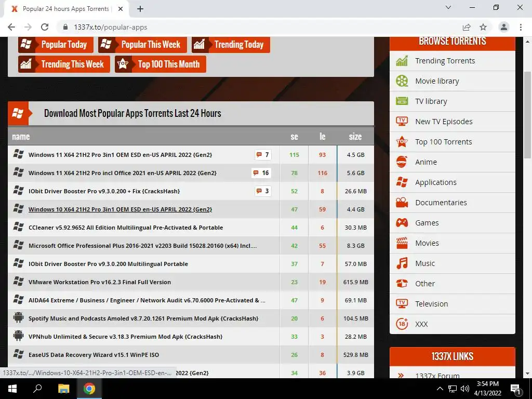Click the Documentaries camera icon
The image size is (532, 399).
tap(402, 203)
